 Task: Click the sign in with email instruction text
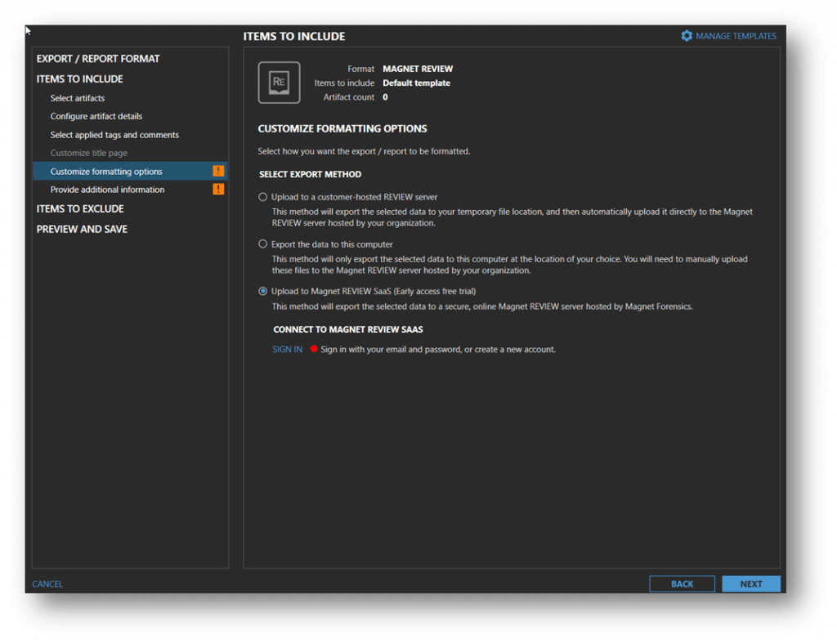click(x=438, y=350)
